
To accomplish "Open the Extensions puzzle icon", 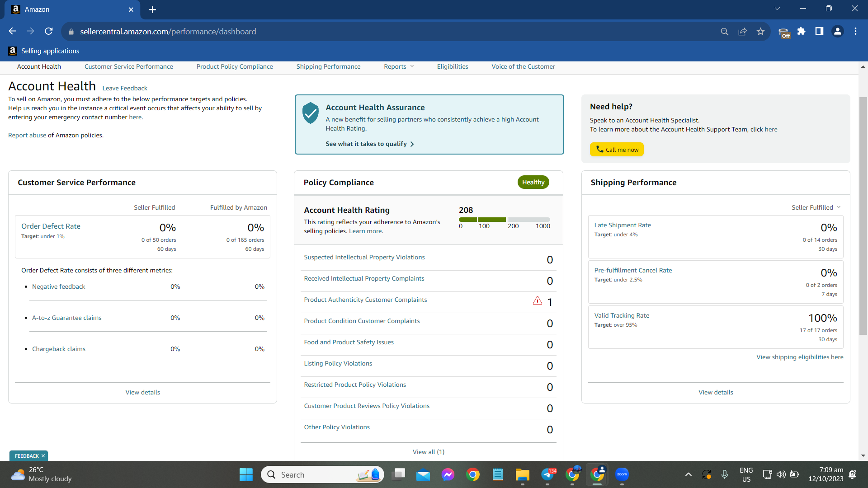I will click(801, 31).
